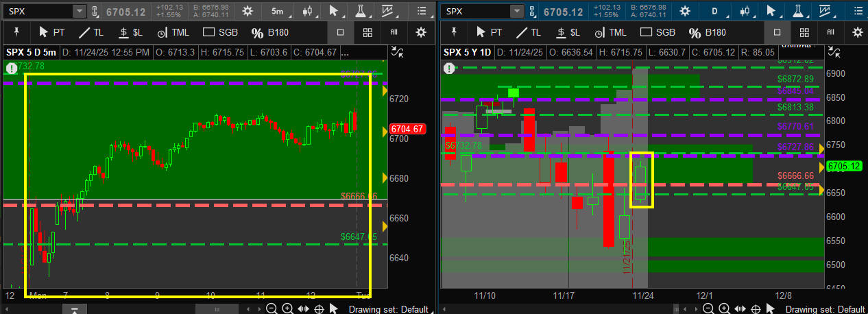The width and height of the screenshot is (868, 314).
Task: Click the left chart's horizontal scrollbar thumb
Action: tap(218, 309)
